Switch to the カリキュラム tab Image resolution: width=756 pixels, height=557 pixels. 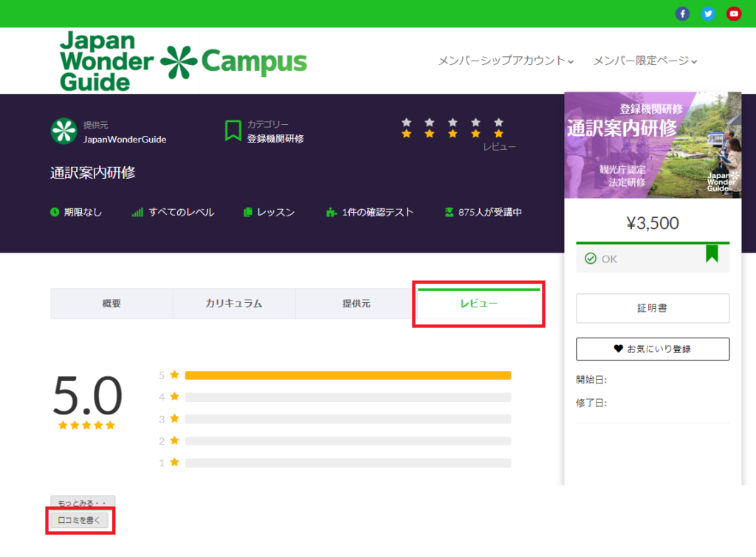click(234, 304)
